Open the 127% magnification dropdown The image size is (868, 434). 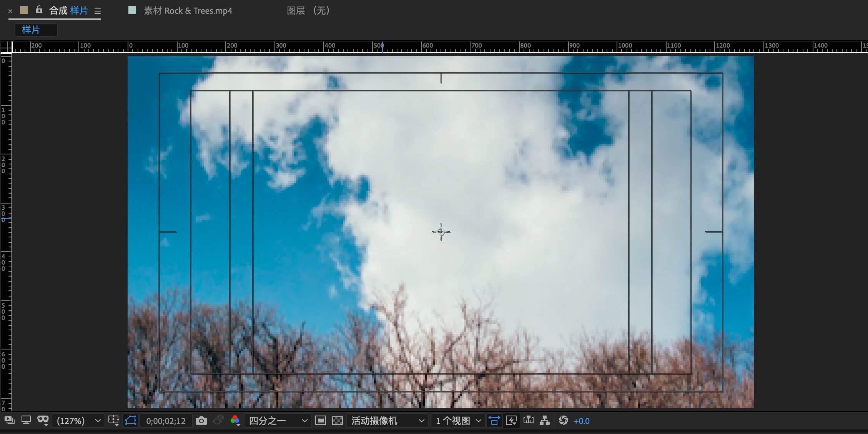coord(79,421)
